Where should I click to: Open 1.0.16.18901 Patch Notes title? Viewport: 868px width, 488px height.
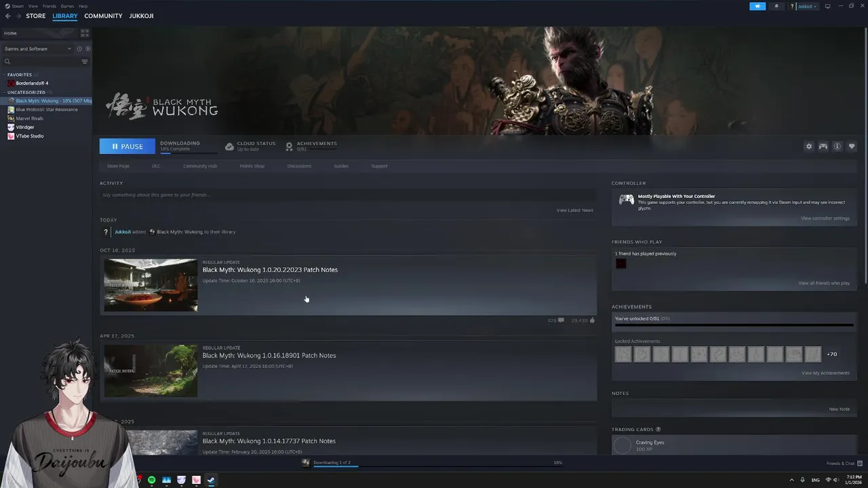point(269,355)
